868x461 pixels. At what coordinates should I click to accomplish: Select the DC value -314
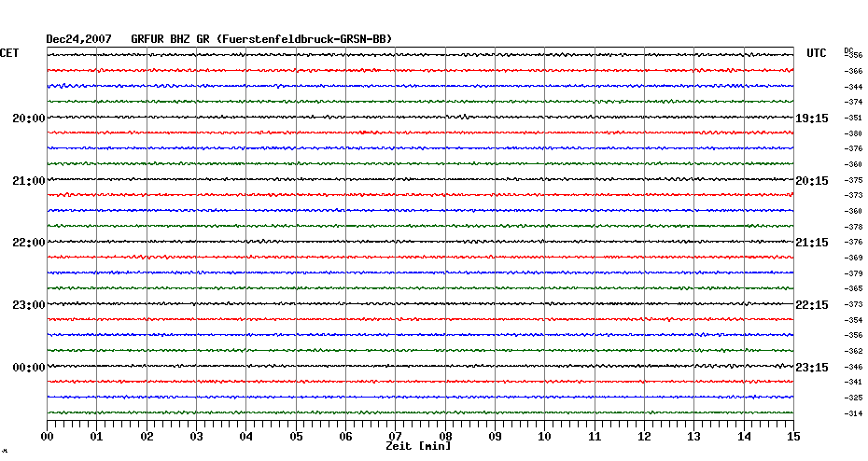pos(853,413)
